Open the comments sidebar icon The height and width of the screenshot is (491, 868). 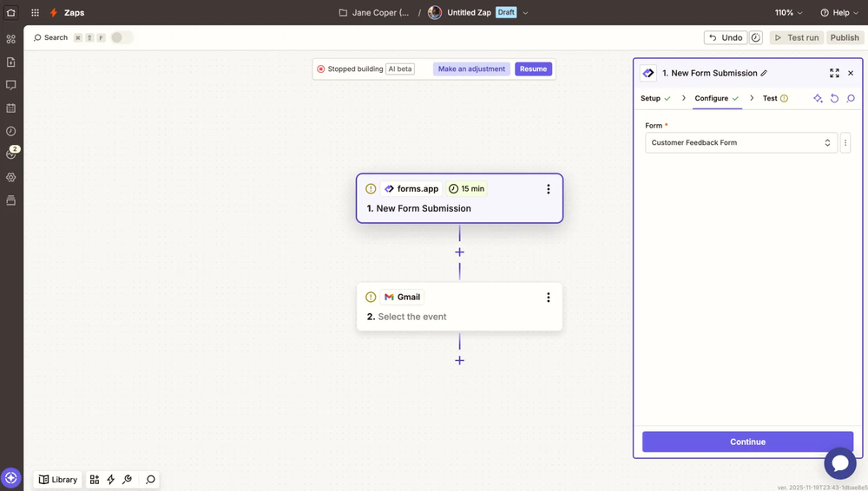click(x=11, y=85)
